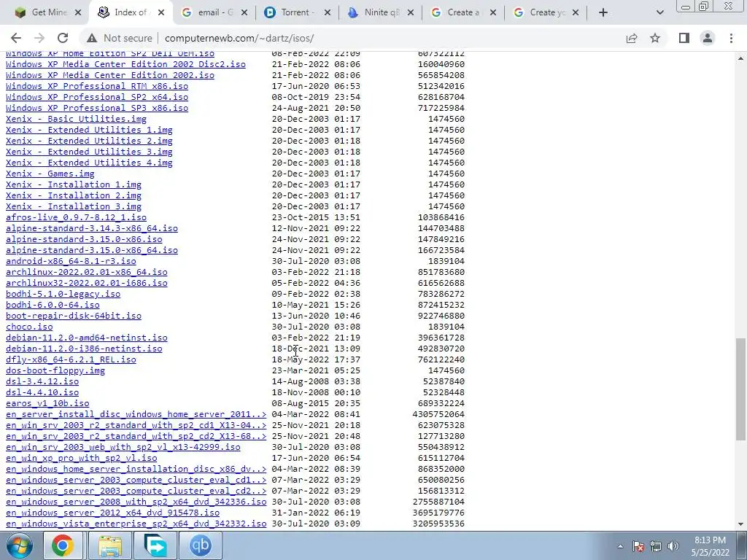Close the Get Minecraft tab
The width and height of the screenshot is (747, 560).
click(x=78, y=12)
